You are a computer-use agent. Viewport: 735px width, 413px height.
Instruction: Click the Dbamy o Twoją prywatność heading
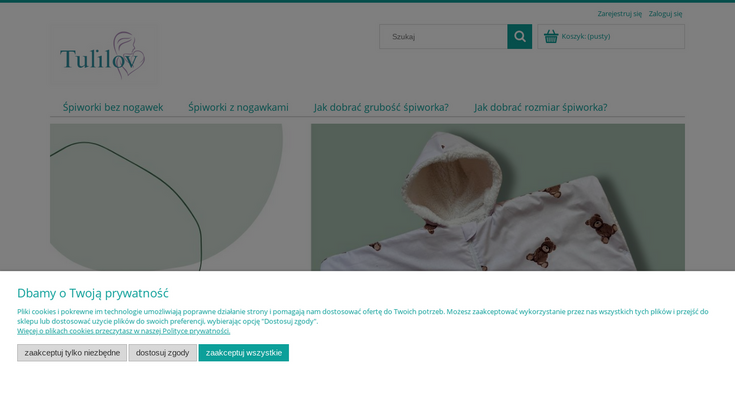(x=92, y=293)
